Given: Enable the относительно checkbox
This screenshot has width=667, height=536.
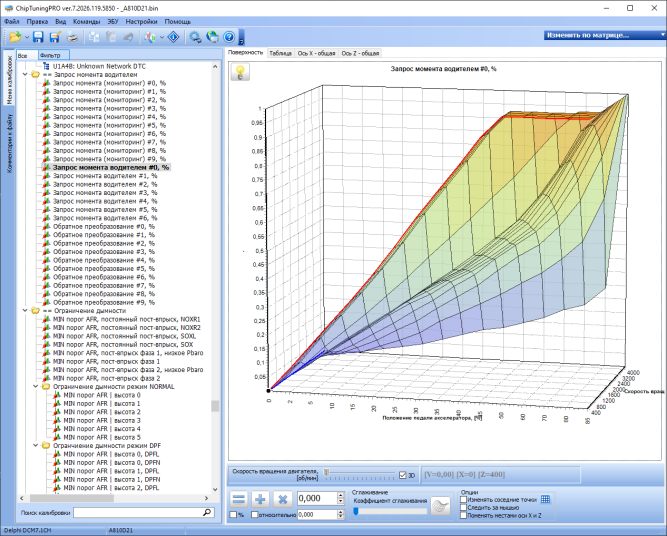Looking at the screenshot, I should (x=254, y=515).
